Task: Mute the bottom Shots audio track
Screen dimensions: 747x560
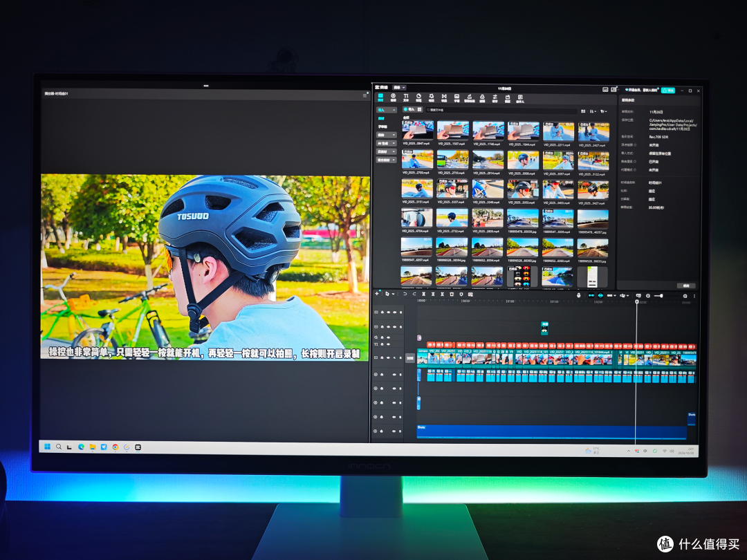Action: pos(394,431)
